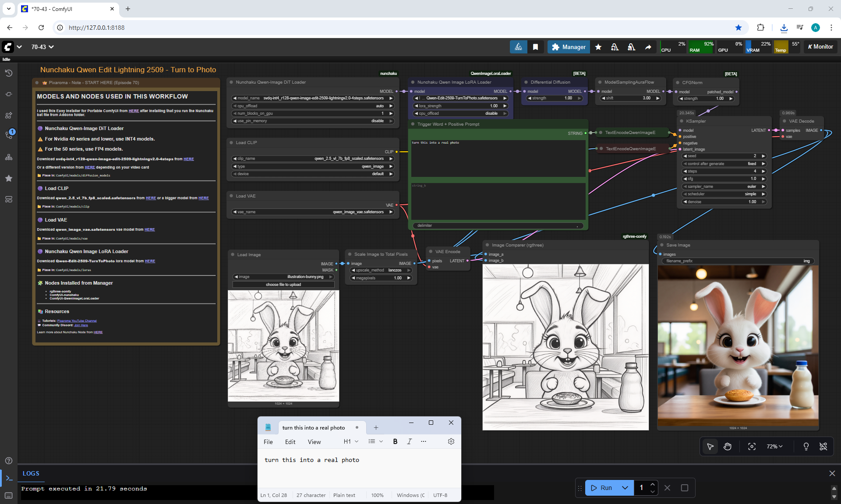The width and height of the screenshot is (841, 504).
Task: Click the Manager button
Action: tap(569, 47)
